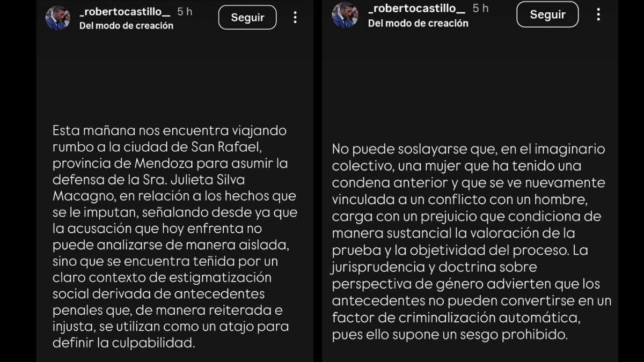Viewport: 644px width, 362px height.
Task: Click the dark area above the left story text
Action: [174, 75]
